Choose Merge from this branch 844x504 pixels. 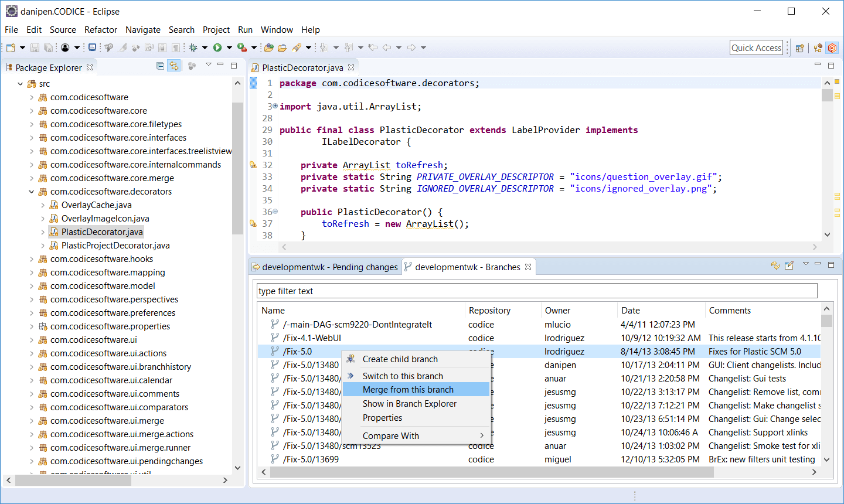[416, 390]
